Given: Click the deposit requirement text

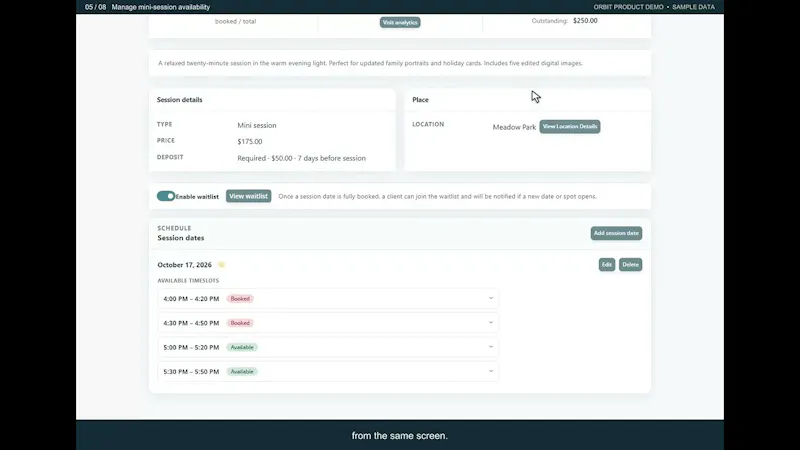Looking at the screenshot, I should [x=302, y=158].
